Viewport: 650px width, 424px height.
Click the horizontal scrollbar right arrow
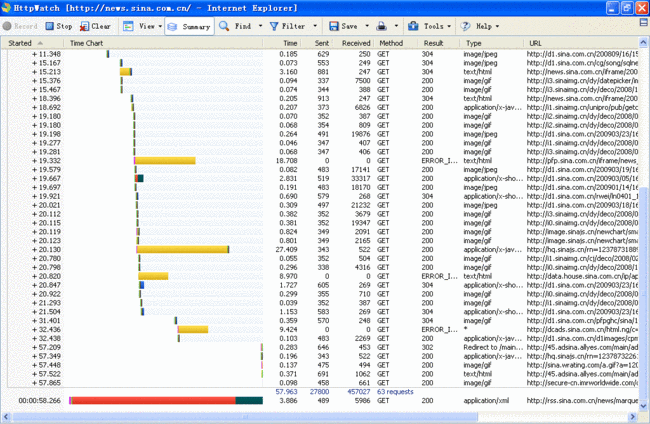tap(633, 416)
